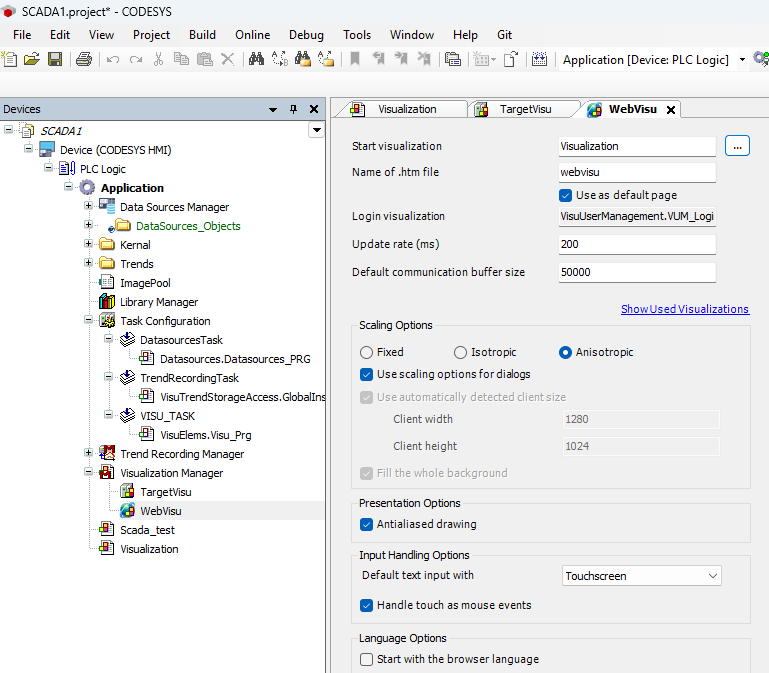The width and height of the screenshot is (769, 673).
Task: Enable Start with the browser language
Action: coord(366,659)
